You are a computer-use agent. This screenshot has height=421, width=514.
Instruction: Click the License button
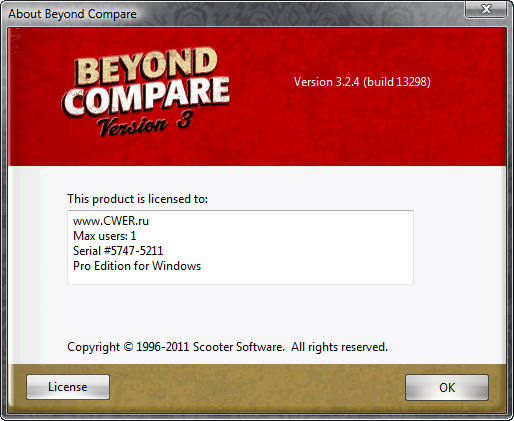68,387
